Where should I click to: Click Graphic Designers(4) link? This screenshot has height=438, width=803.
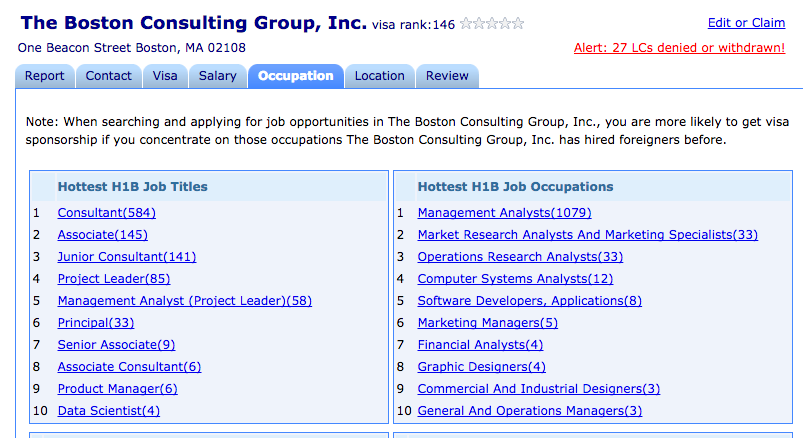coord(481,367)
